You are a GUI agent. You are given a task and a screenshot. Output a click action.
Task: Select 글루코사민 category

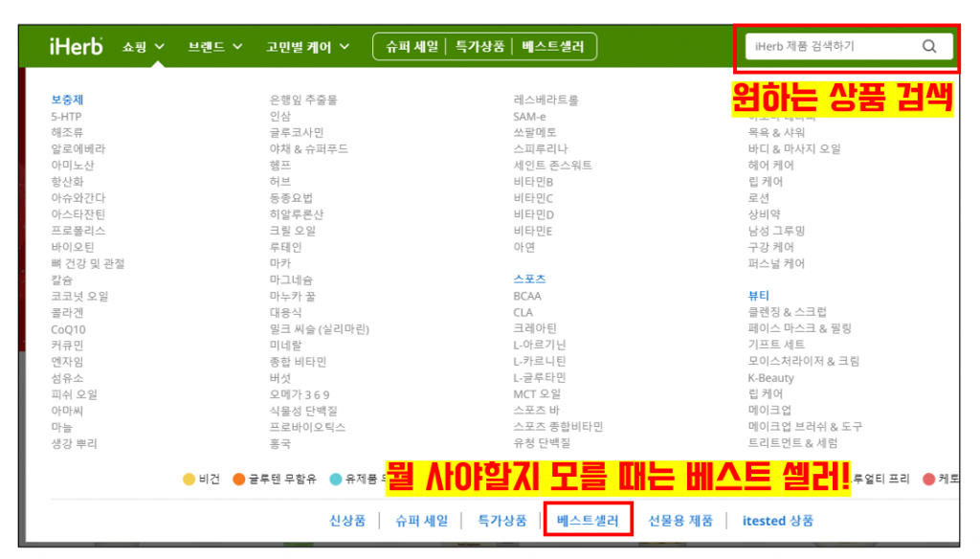point(297,132)
